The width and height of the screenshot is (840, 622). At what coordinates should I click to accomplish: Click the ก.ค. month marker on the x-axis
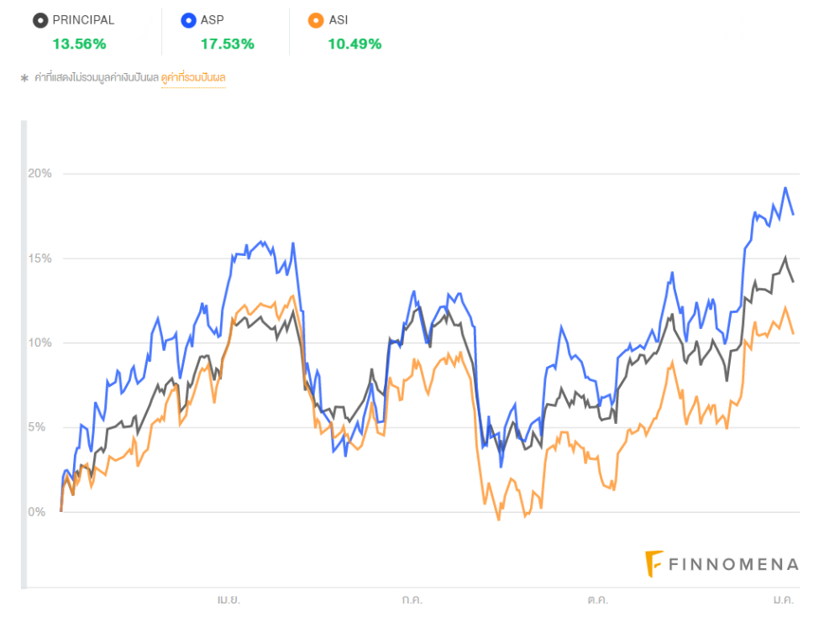pyautogui.click(x=412, y=600)
